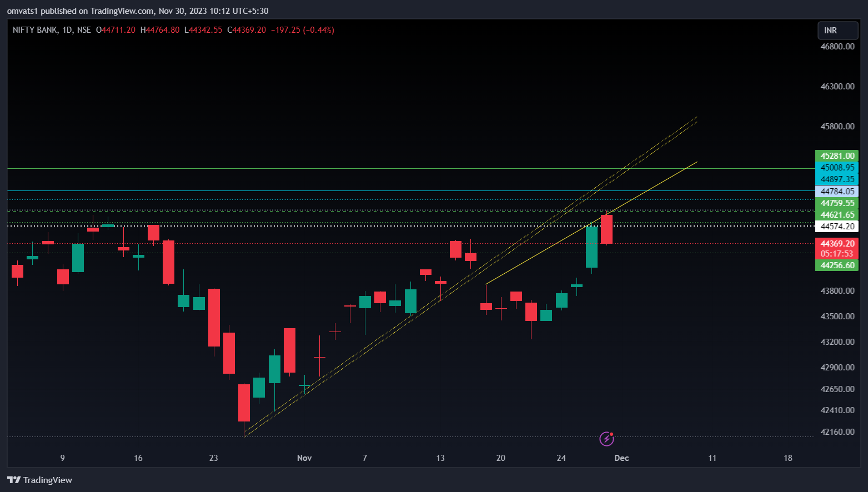Click the 7 date label on the time axis

pyautogui.click(x=365, y=458)
